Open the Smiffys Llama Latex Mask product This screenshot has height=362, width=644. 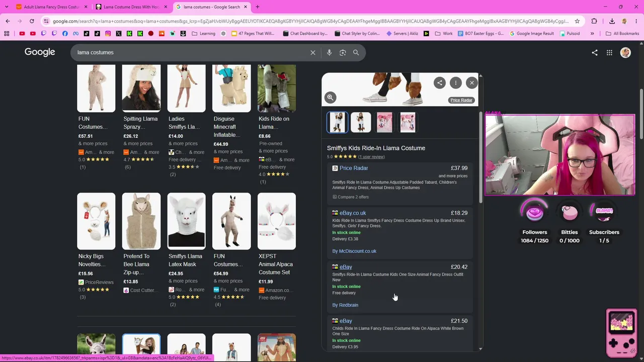click(x=187, y=250)
